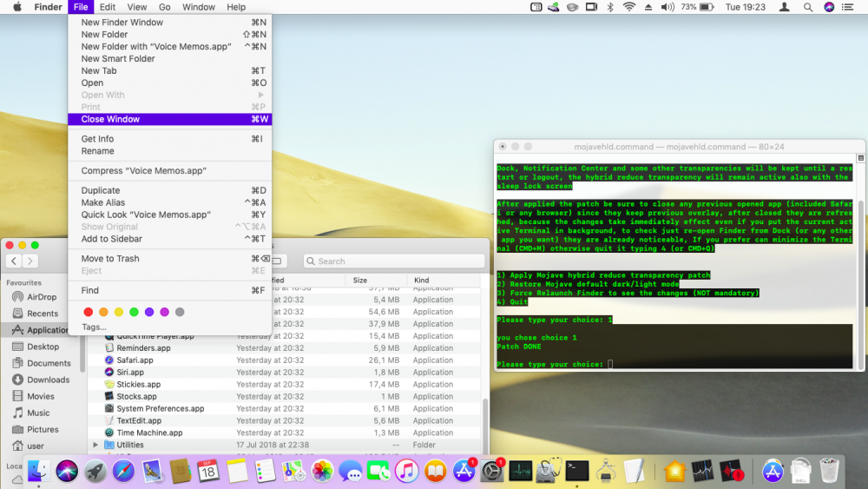Apply the red tag color
This screenshot has width=868, height=489.
pyautogui.click(x=88, y=313)
